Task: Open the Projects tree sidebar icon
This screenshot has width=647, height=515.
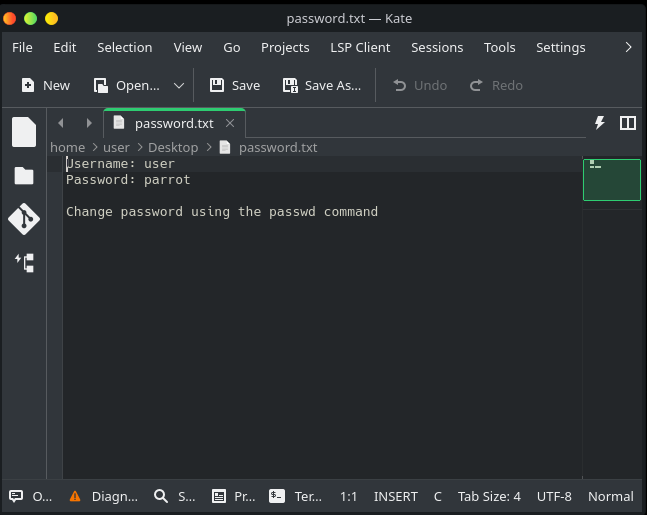Action: pos(24,263)
